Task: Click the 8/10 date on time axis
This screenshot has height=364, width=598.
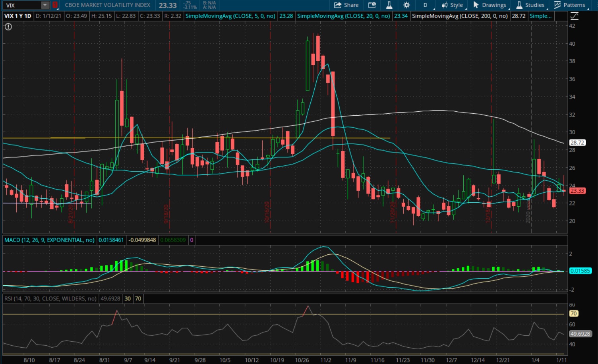Action: coord(29,360)
